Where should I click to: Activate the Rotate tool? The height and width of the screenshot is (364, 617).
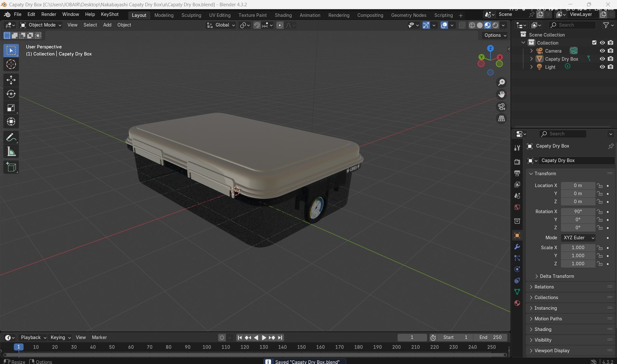(x=11, y=94)
